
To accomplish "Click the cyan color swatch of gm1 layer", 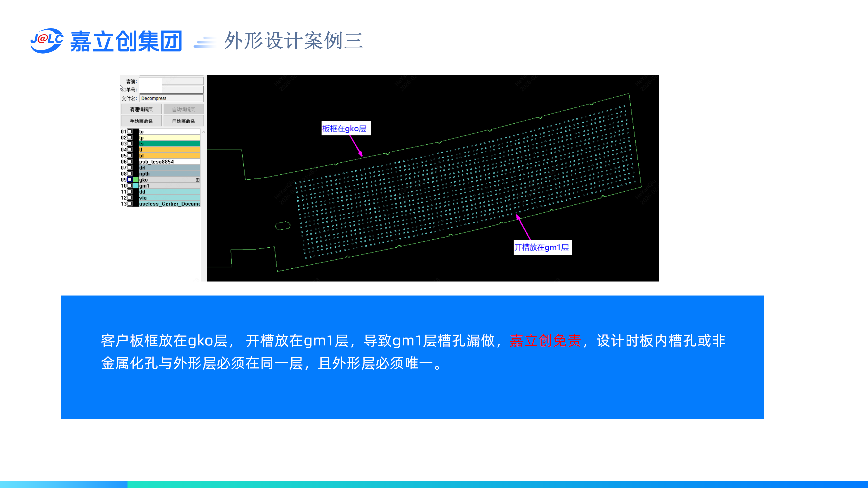I will [x=136, y=186].
